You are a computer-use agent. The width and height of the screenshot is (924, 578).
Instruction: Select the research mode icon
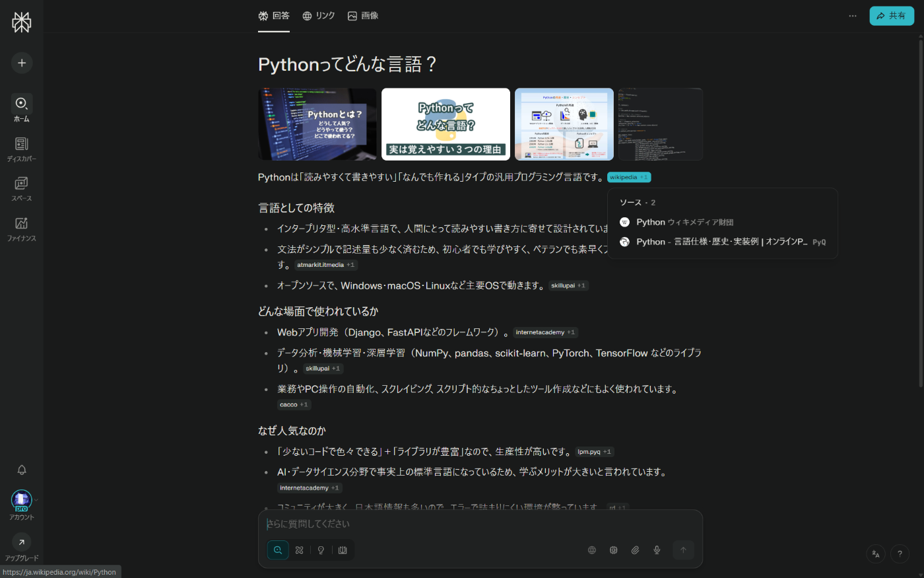(x=300, y=550)
